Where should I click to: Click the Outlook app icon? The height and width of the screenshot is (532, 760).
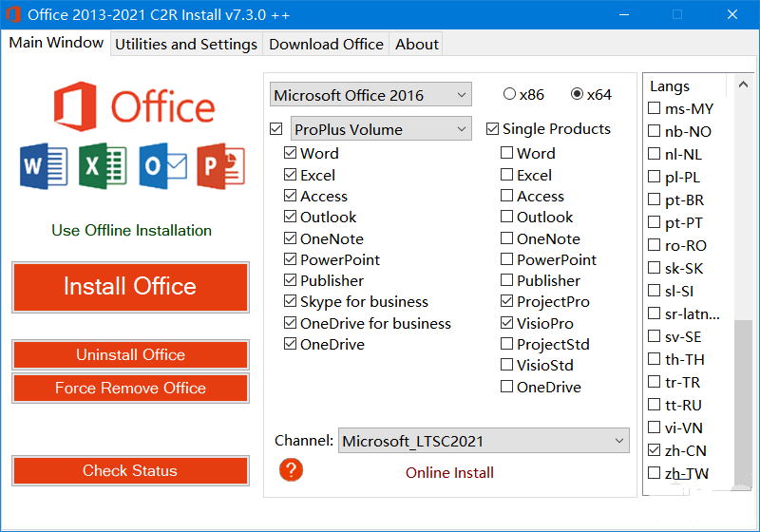click(162, 166)
